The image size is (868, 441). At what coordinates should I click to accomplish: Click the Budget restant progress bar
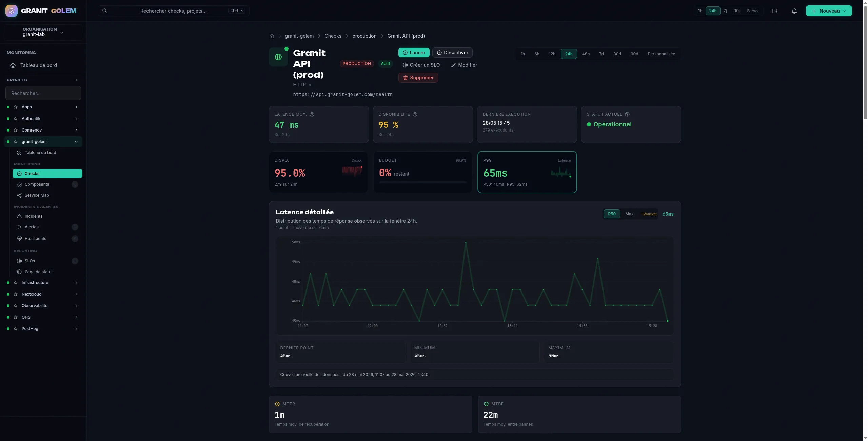(423, 182)
